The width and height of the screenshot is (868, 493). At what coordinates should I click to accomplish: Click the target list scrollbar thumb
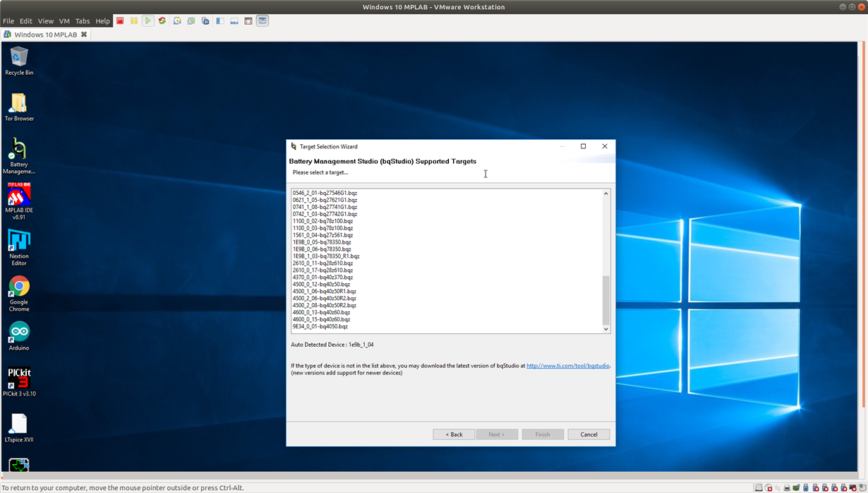coord(605,299)
